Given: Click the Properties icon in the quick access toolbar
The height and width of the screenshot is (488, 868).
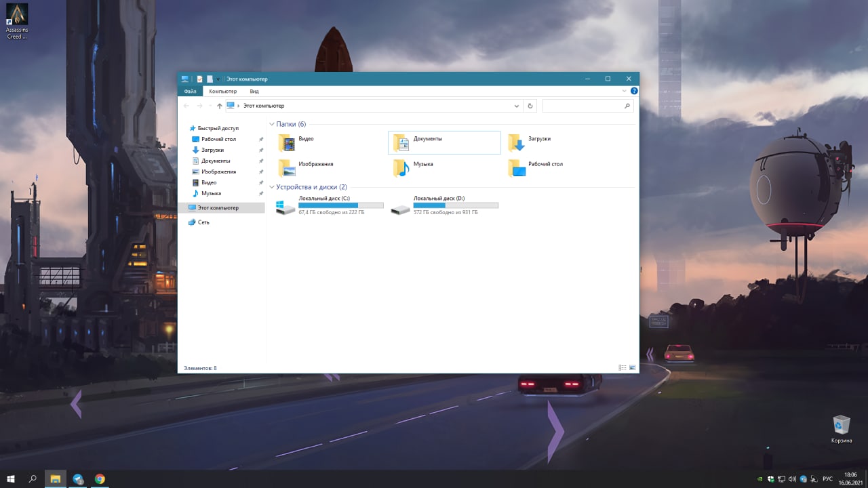Looking at the screenshot, I should point(199,79).
